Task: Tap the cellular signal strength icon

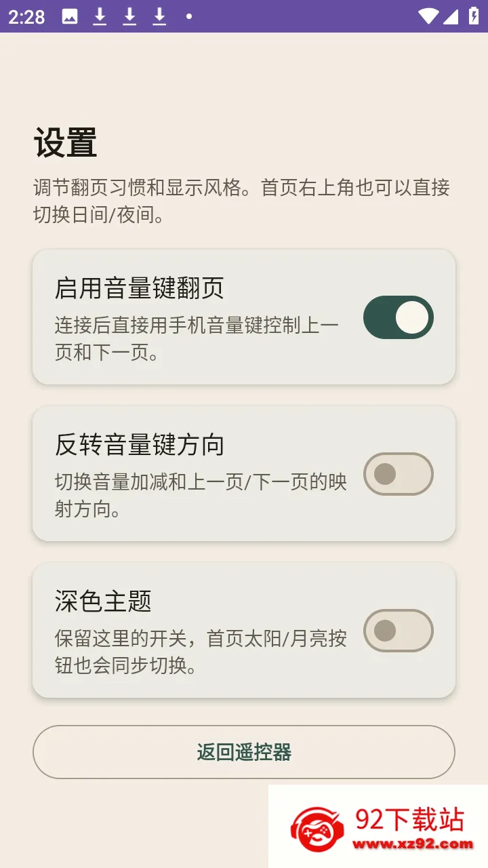Action: click(x=451, y=16)
